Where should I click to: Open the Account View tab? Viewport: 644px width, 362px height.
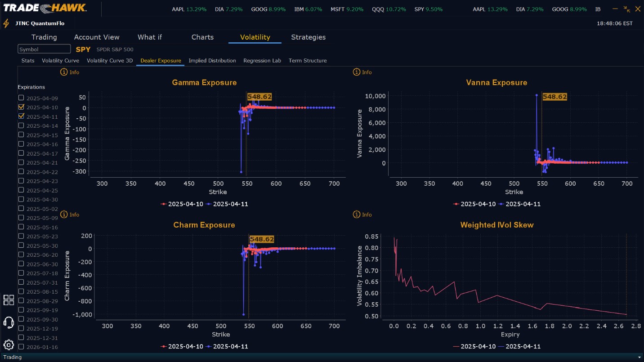click(97, 37)
